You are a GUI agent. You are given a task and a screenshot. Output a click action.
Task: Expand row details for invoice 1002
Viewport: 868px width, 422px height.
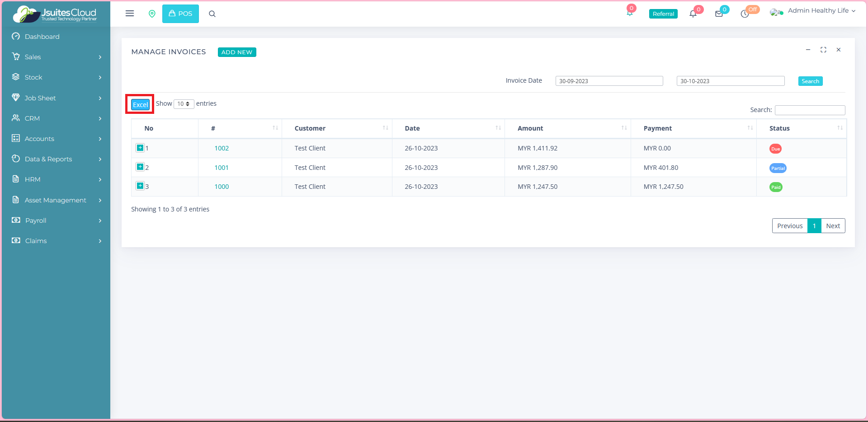pos(140,148)
